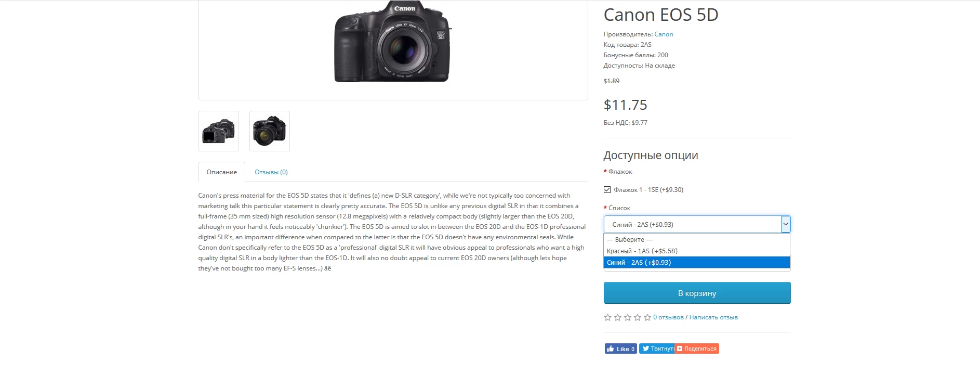Collapse the Список dropdown arrow
Screen dimensions: 980x374
[786, 224]
